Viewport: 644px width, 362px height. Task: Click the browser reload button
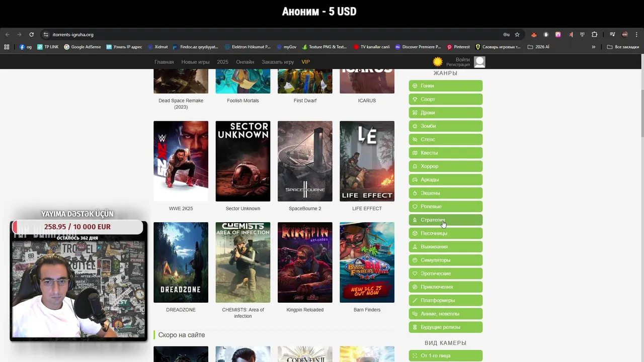pyautogui.click(x=31, y=35)
